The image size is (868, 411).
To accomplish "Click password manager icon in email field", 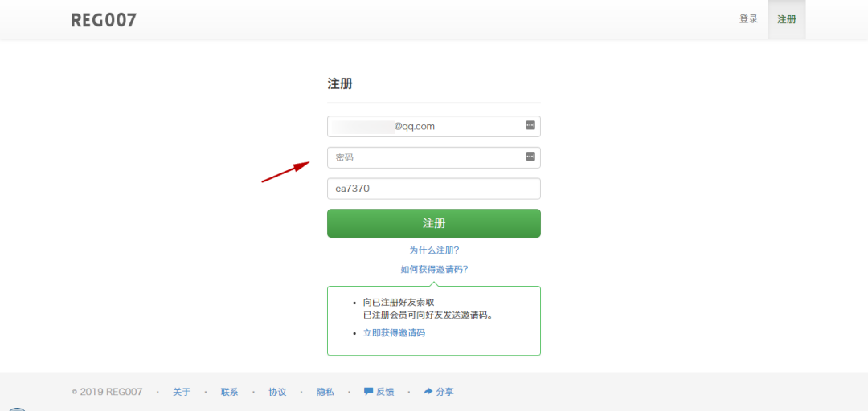I will [530, 125].
